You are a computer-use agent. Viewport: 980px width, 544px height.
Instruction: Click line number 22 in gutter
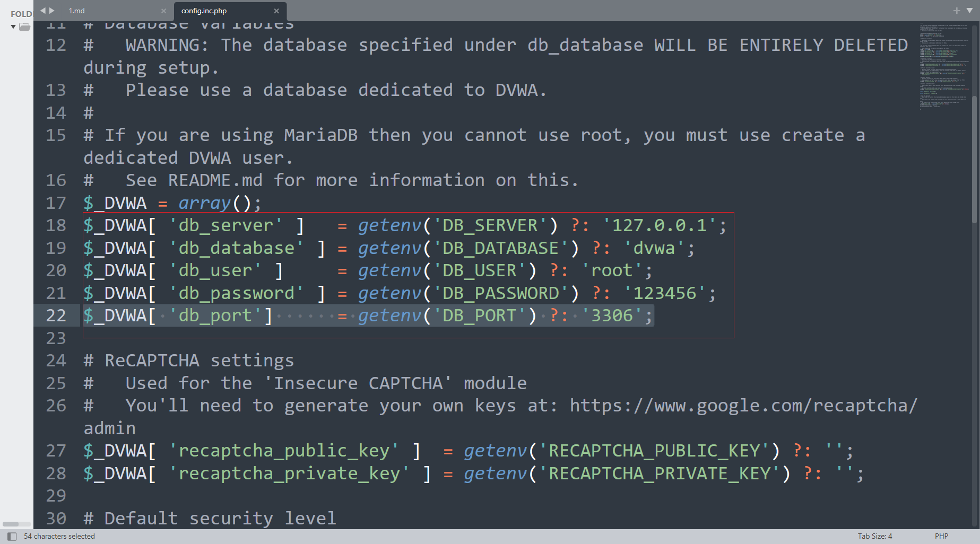pos(56,315)
